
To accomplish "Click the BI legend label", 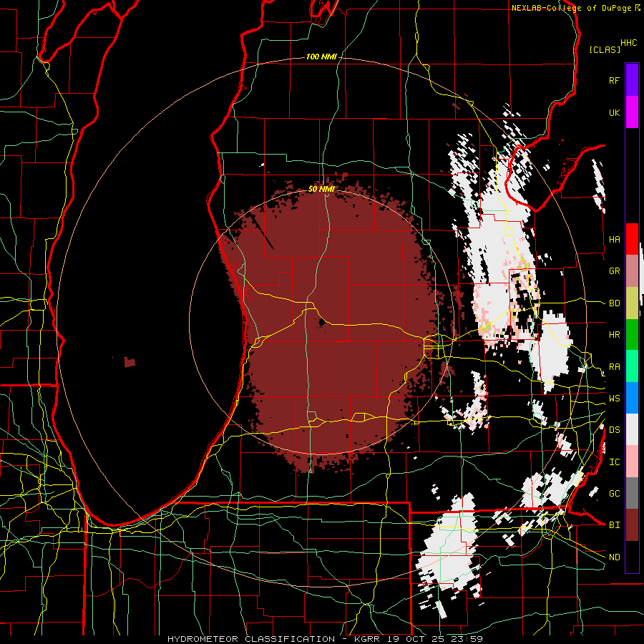I will coord(614,525).
